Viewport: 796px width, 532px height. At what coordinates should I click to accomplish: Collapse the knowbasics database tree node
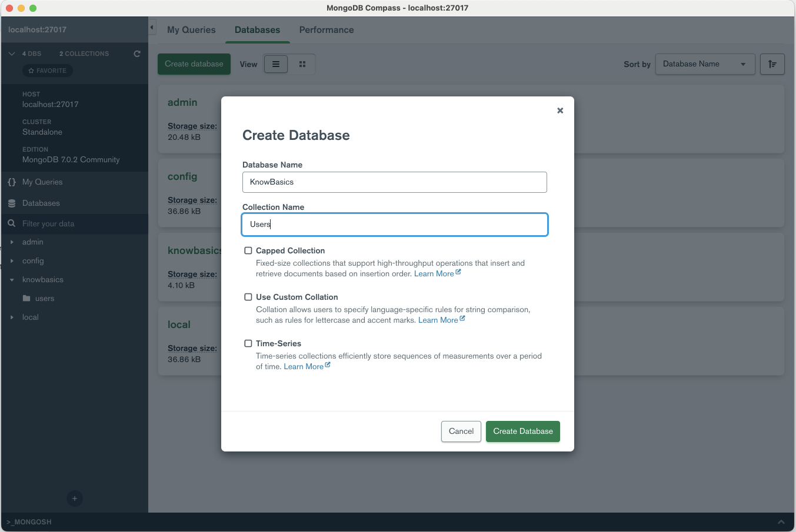pyautogui.click(x=12, y=280)
